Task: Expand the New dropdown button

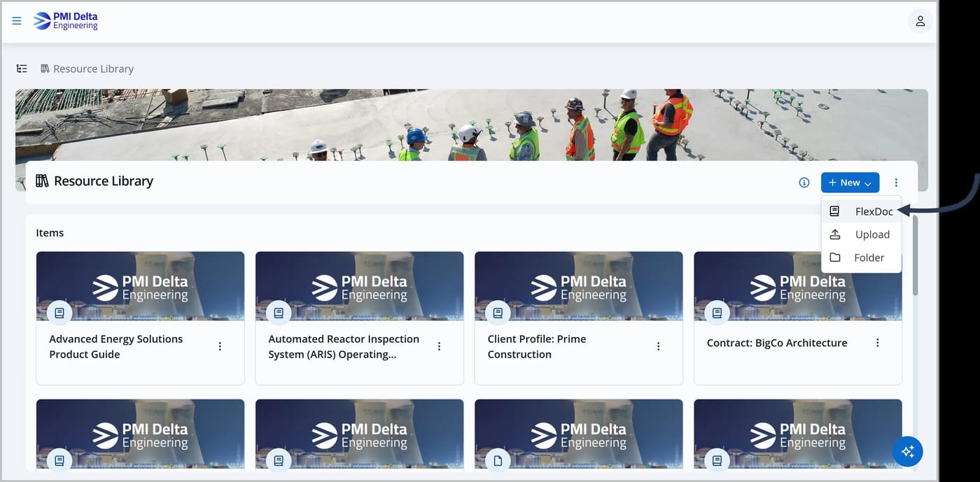Action: [850, 183]
